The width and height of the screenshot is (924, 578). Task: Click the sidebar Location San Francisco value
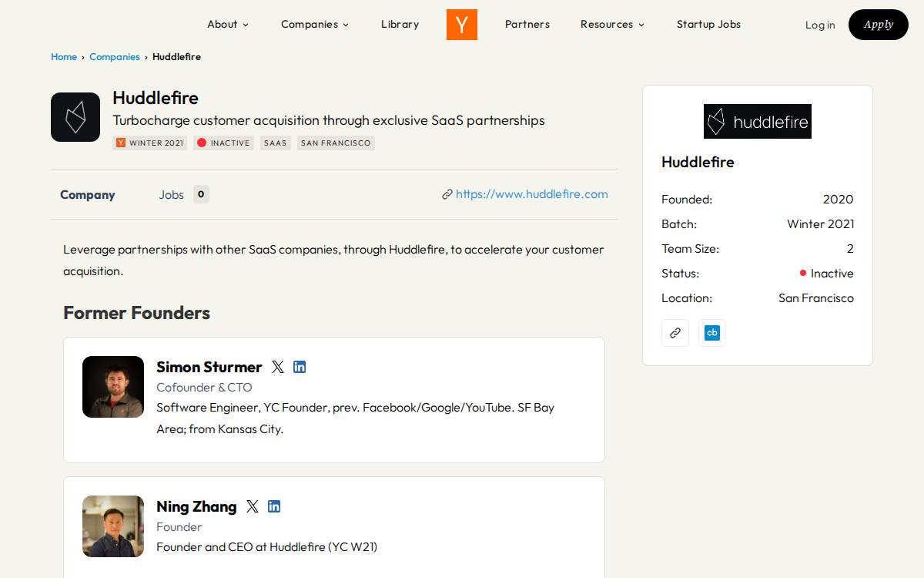[816, 298]
